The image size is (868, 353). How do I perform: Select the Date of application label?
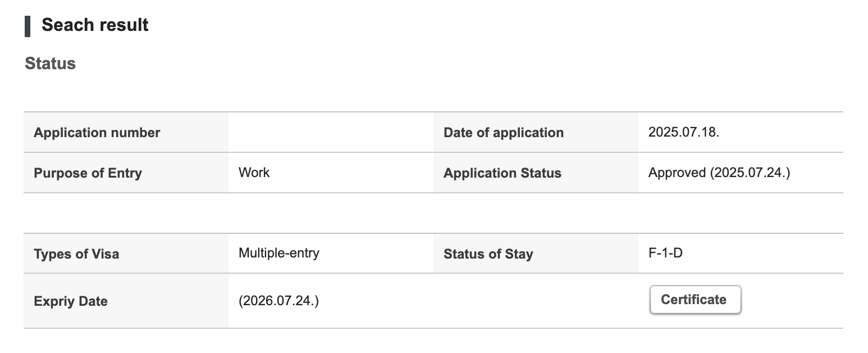tap(503, 133)
